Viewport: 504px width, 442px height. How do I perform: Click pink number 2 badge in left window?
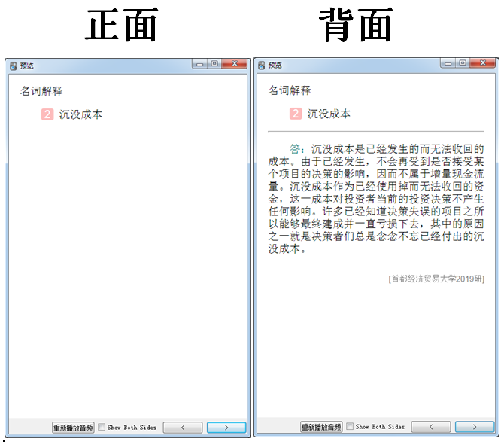click(47, 114)
